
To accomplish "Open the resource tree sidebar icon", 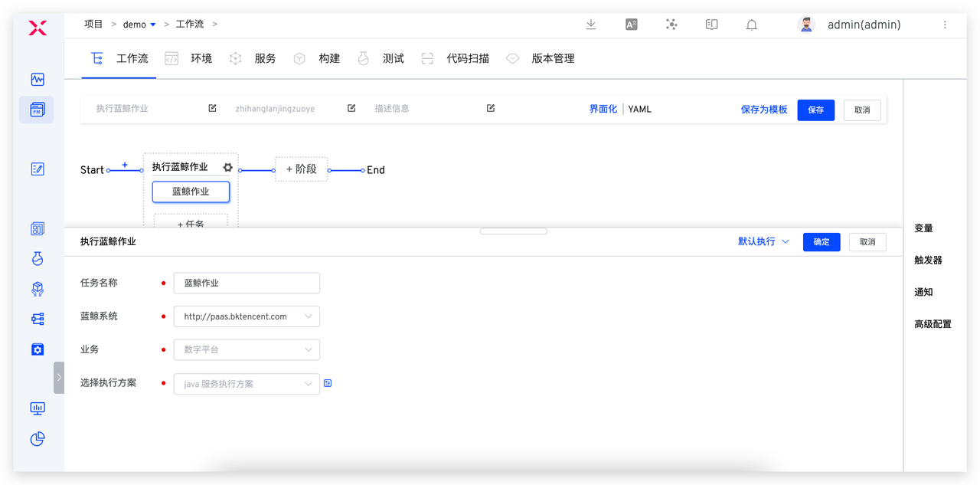I will coord(38,319).
